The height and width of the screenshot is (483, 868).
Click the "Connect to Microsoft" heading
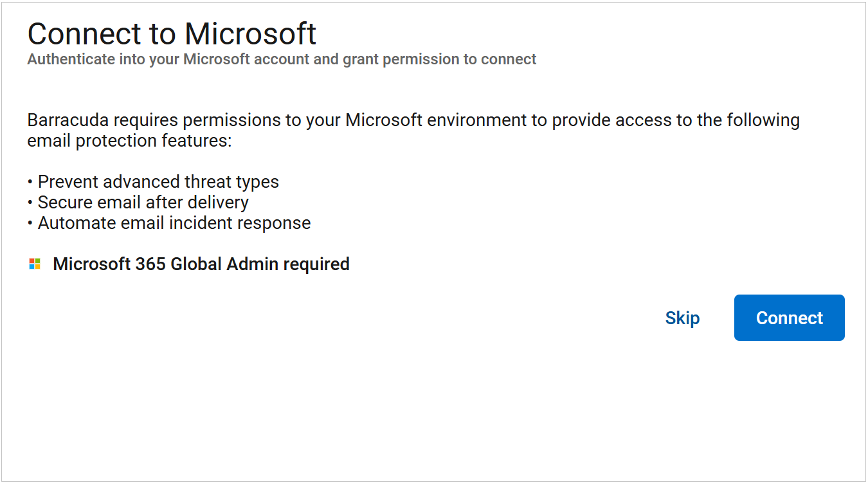click(x=172, y=33)
